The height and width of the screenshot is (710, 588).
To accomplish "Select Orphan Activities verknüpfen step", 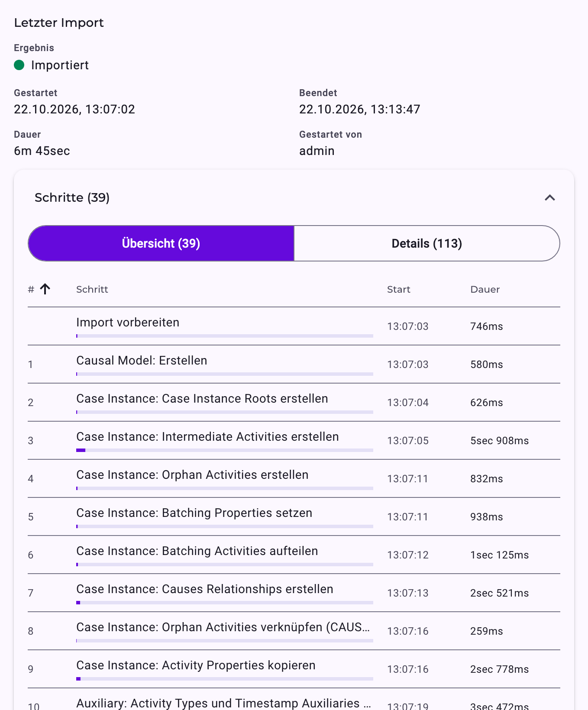I will [294, 631].
